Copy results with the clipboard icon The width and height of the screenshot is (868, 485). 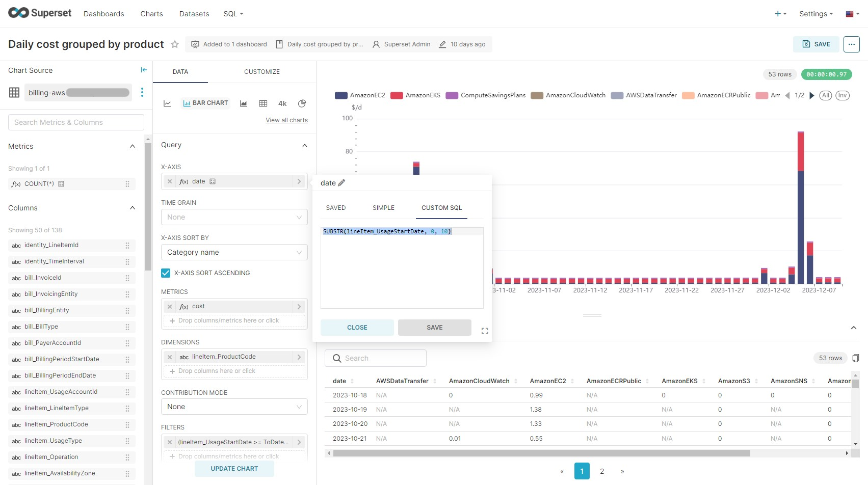click(x=856, y=358)
